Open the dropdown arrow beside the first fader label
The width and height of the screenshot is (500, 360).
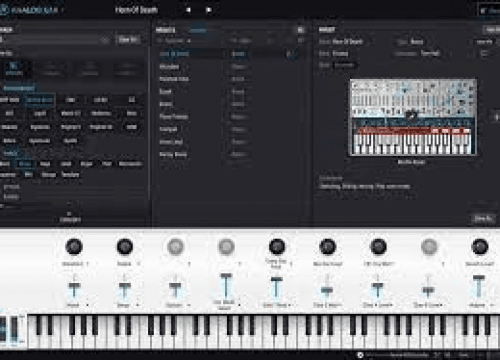(x=88, y=305)
